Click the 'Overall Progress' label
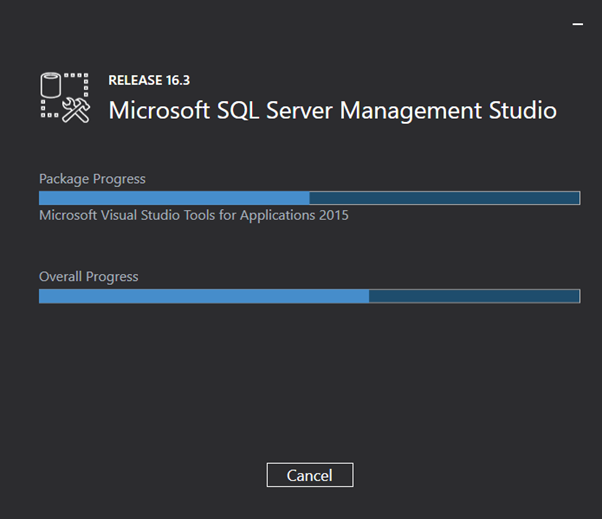The image size is (602, 519). pyautogui.click(x=89, y=277)
